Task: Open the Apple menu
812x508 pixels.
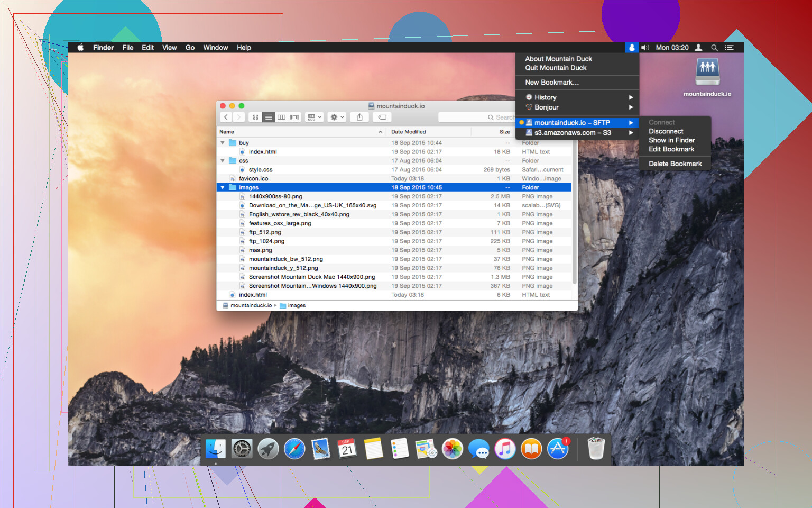Action: click(80, 48)
